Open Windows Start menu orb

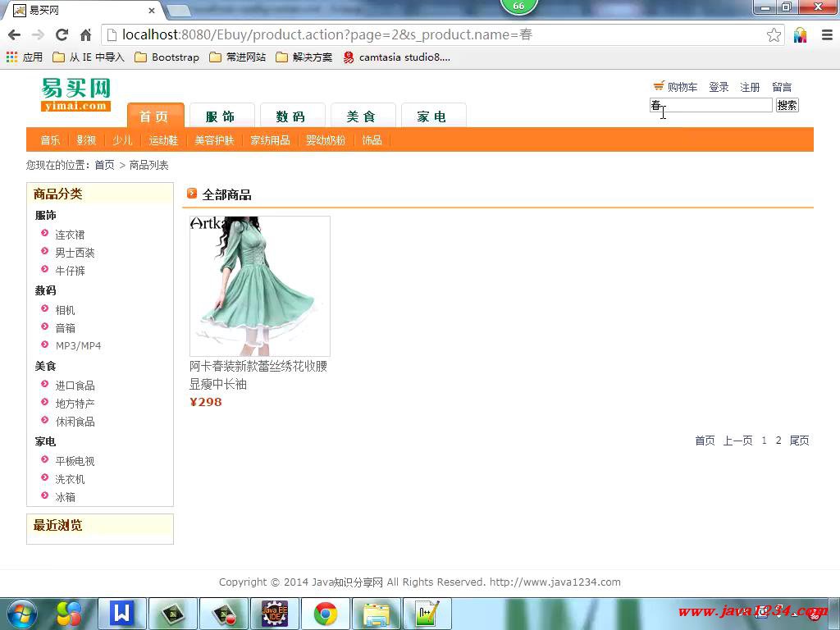(21, 614)
